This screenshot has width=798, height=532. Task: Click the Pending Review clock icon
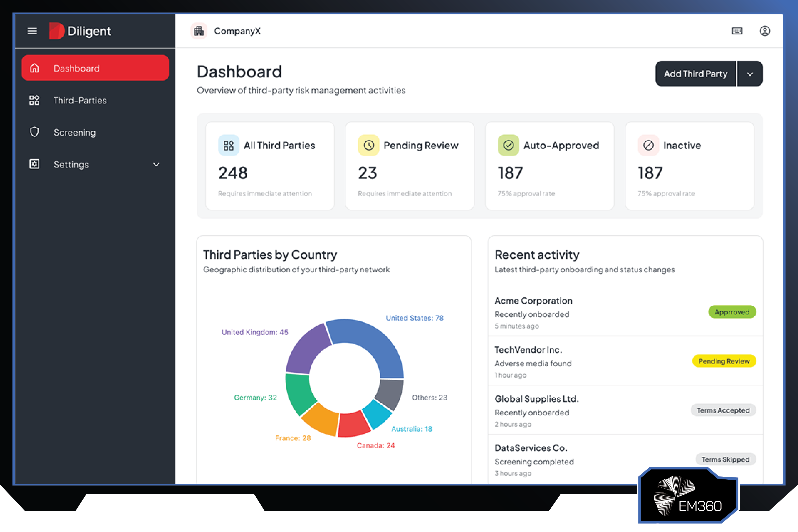coord(369,145)
